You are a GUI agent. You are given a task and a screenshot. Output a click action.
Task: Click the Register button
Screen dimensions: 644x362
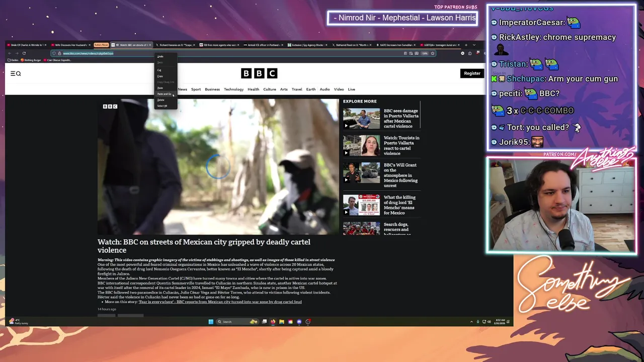point(472,73)
